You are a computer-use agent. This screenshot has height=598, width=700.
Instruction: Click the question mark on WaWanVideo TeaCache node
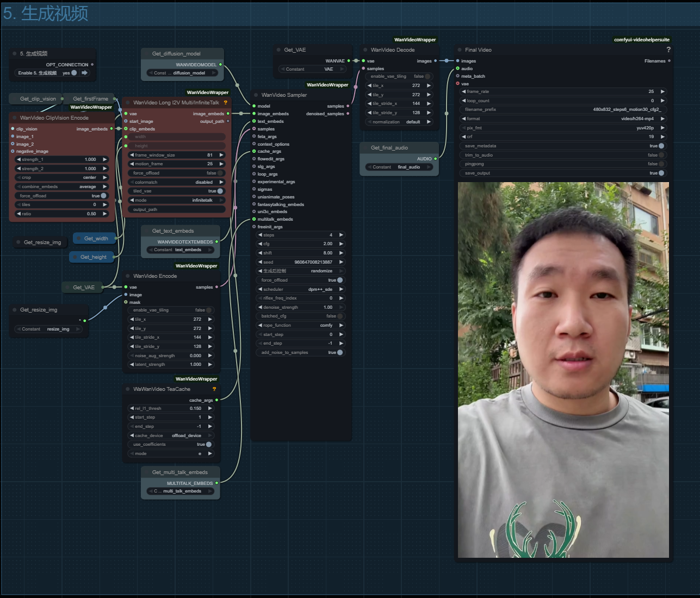(x=214, y=389)
